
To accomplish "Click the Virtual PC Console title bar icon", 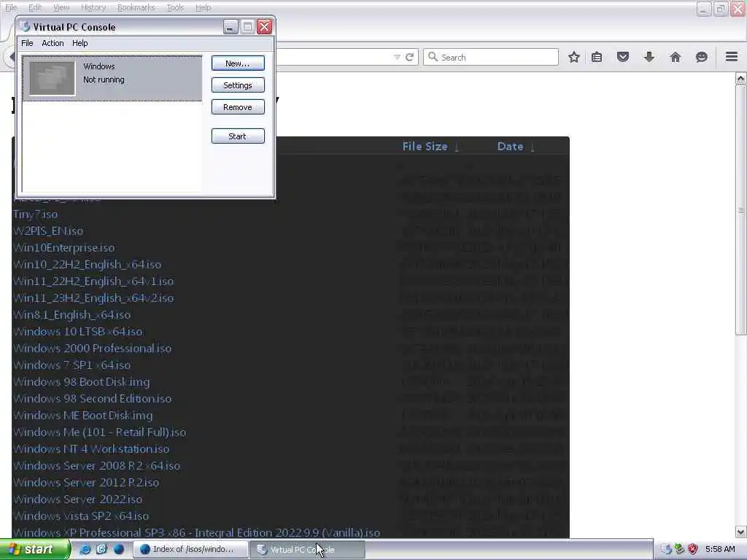I will pyautogui.click(x=25, y=27).
